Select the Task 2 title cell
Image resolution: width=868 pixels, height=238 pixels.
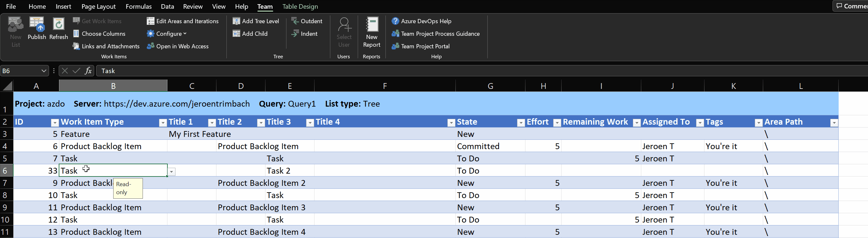click(290, 171)
